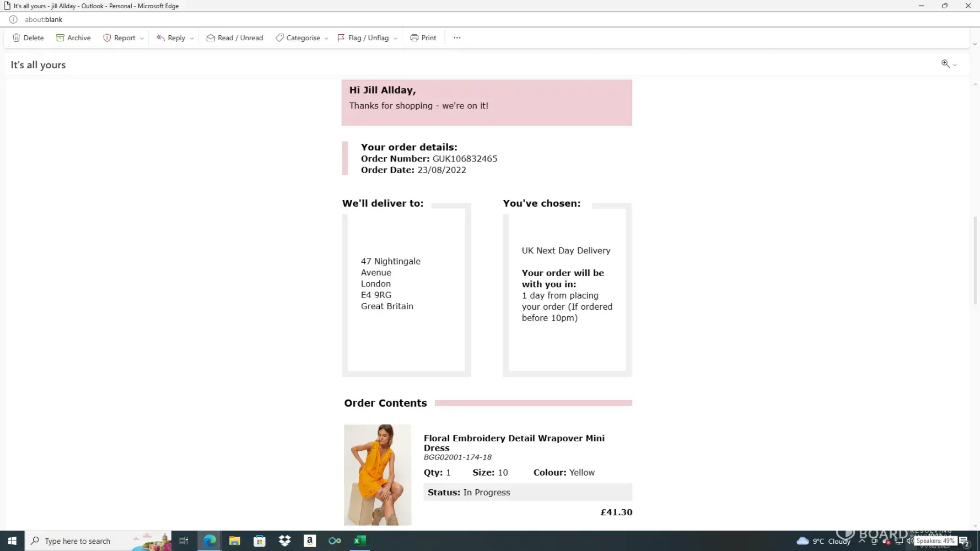The height and width of the screenshot is (551, 980).
Task: Open the zoom magnifier control
Action: click(945, 64)
